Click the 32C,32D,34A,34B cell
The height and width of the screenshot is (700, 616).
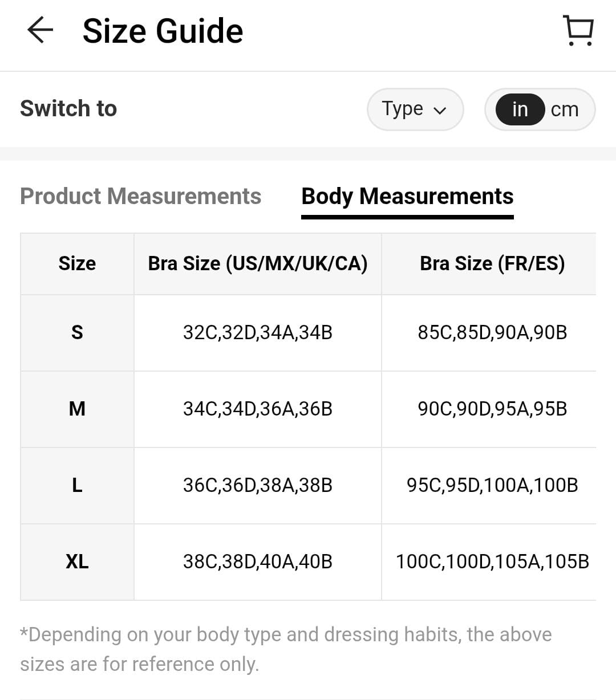click(258, 332)
